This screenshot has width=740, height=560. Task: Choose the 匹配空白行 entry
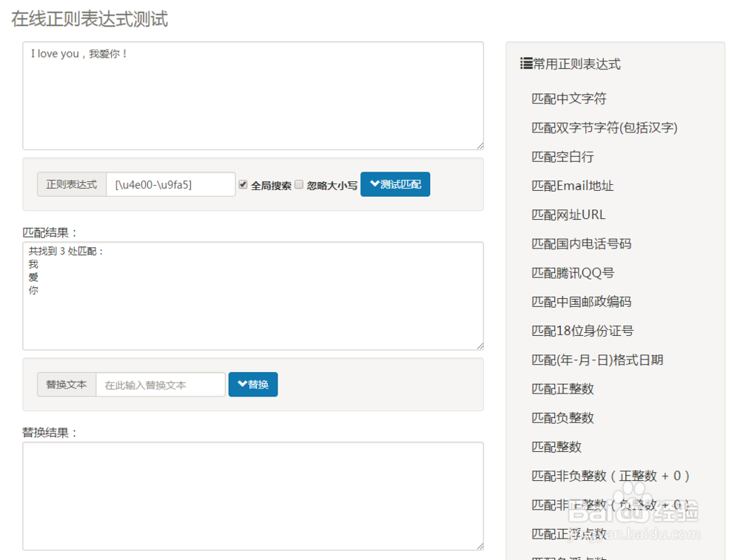click(x=562, y=157)
